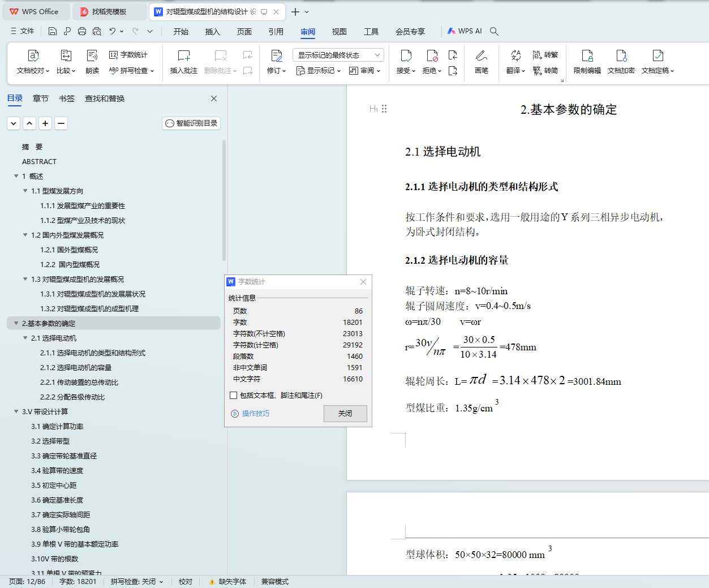Click 关闭 button in word count dialog
The height and width of the screenshot is (588, 709).
345,414
